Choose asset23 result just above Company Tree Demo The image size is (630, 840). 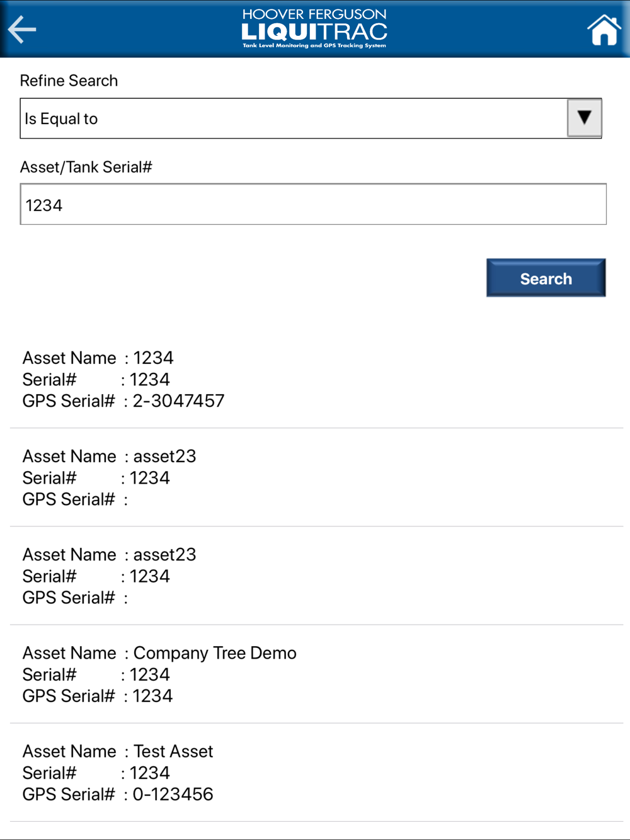click(315, 576)
